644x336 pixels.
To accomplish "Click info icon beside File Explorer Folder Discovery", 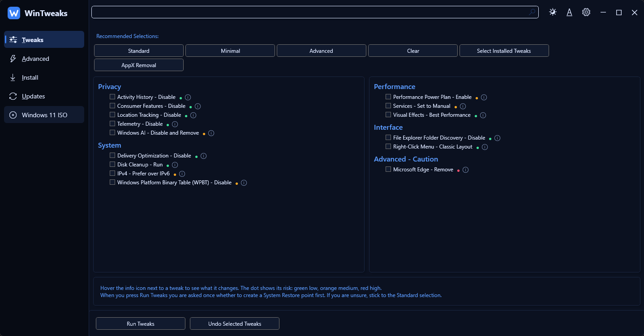I will (497, 138).
